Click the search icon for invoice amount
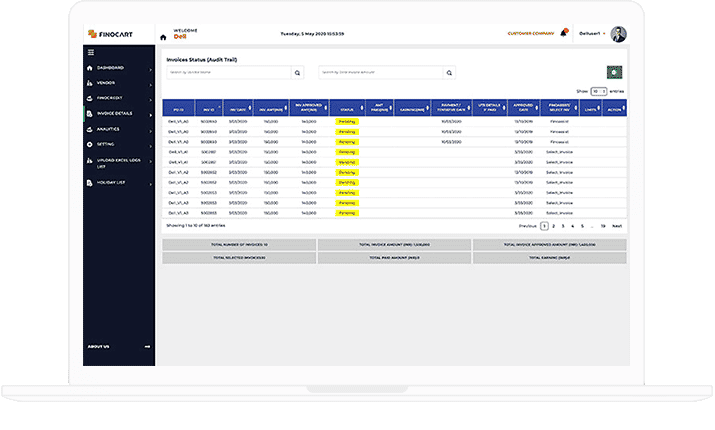 [x=448, y=73]
